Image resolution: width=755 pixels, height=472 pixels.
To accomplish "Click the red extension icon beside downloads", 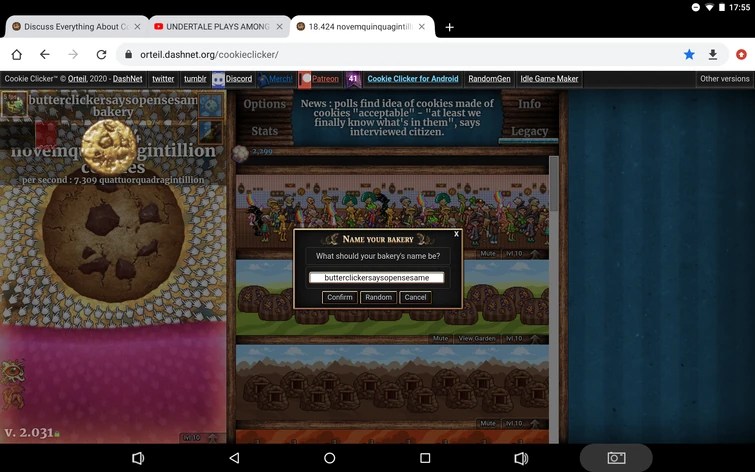I will pos(741,54).
